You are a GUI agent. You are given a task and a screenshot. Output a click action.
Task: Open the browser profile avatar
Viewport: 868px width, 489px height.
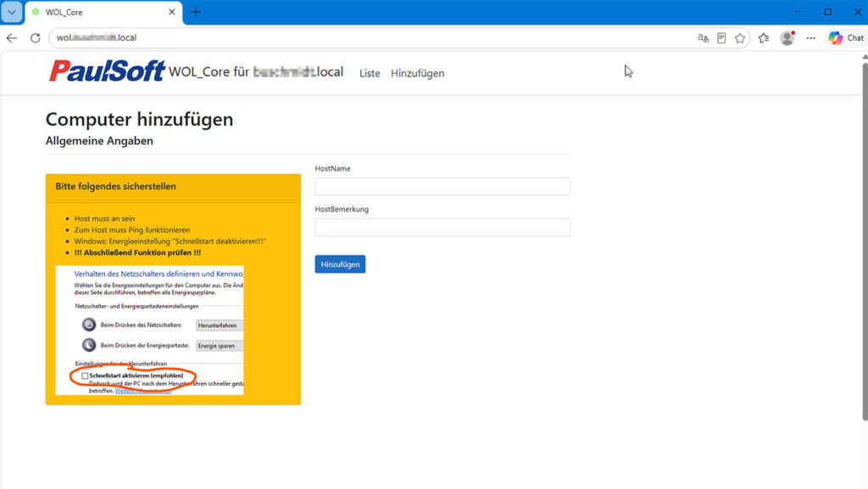(787, 37)
